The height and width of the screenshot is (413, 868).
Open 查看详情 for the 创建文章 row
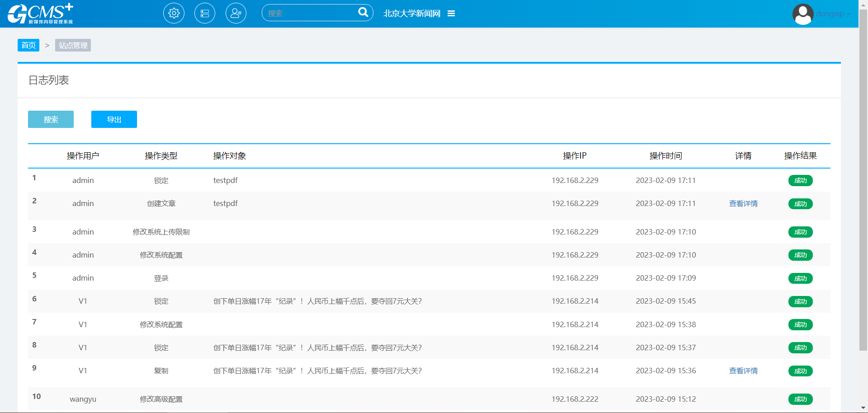click(743, 204)
